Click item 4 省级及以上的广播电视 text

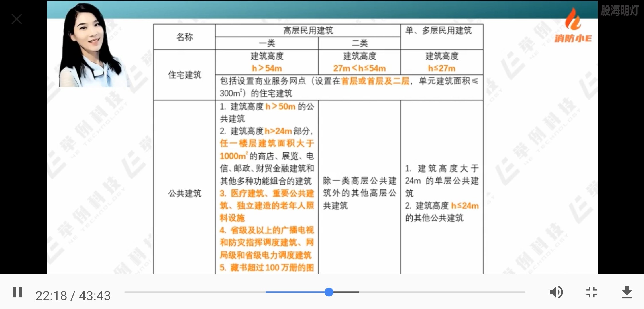267,230
